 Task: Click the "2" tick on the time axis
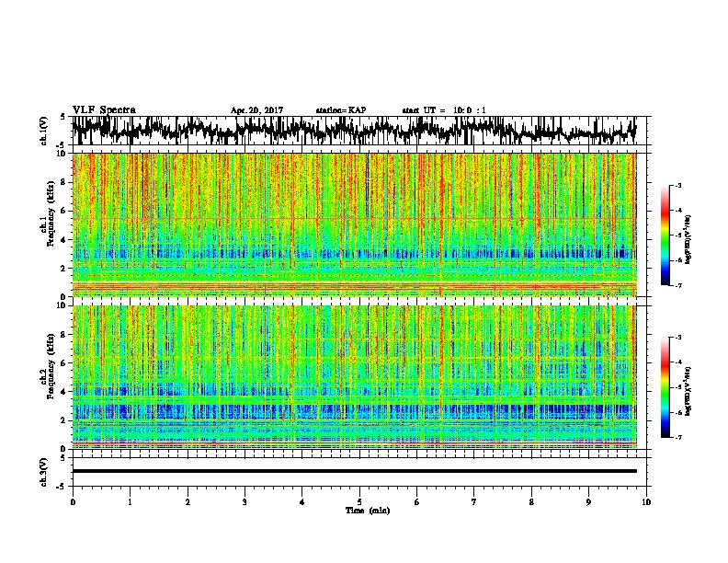[188, 502]
